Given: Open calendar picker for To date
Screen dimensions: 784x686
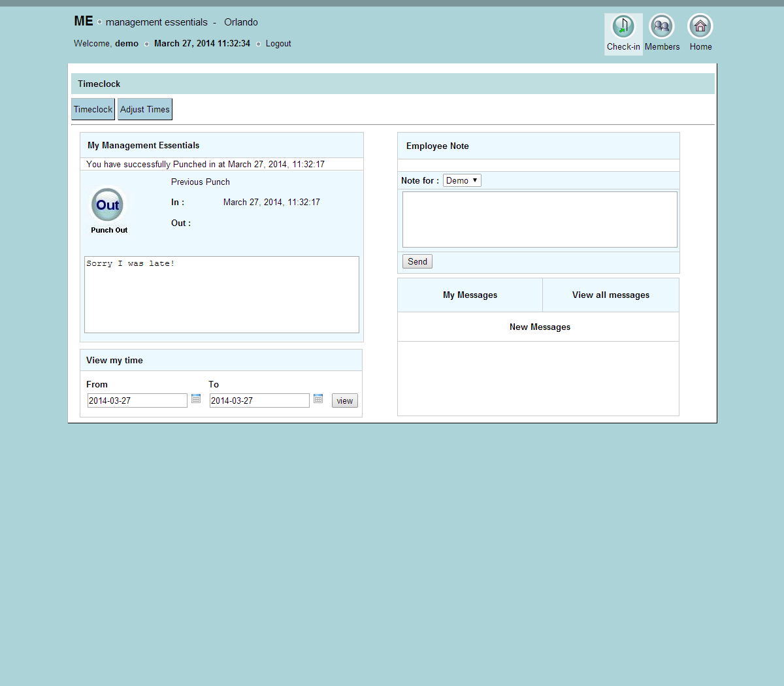Looking at the screenshot, I should tap(318, 399).
